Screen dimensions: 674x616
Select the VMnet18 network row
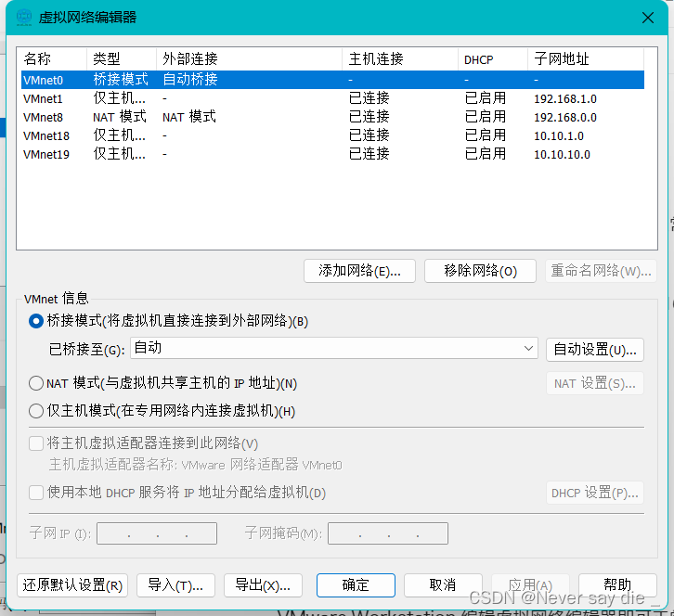pos(332,135)
